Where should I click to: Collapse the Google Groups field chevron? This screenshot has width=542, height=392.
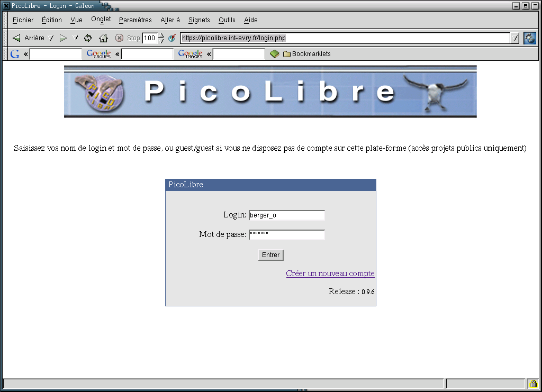117,54
